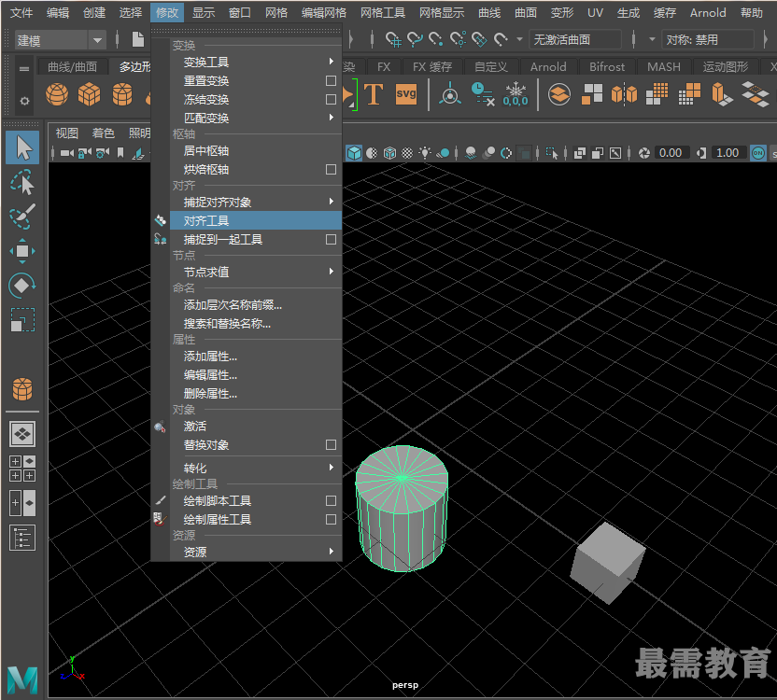
Task: Open option box for 重置变换
Action: click(x=331, y=81)
